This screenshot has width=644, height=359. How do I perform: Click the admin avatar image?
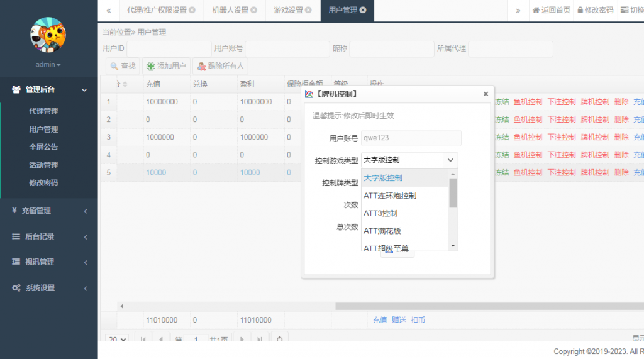[48, 35]
